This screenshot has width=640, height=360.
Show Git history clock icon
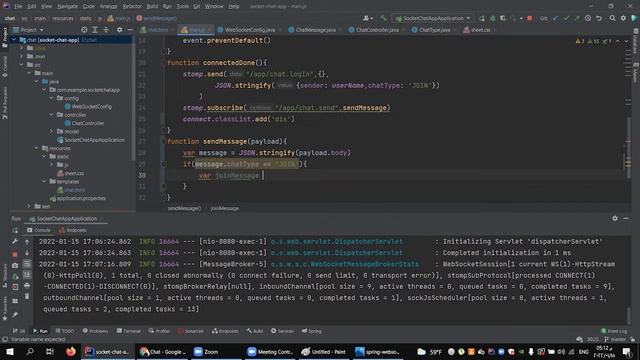click(588, 18)
